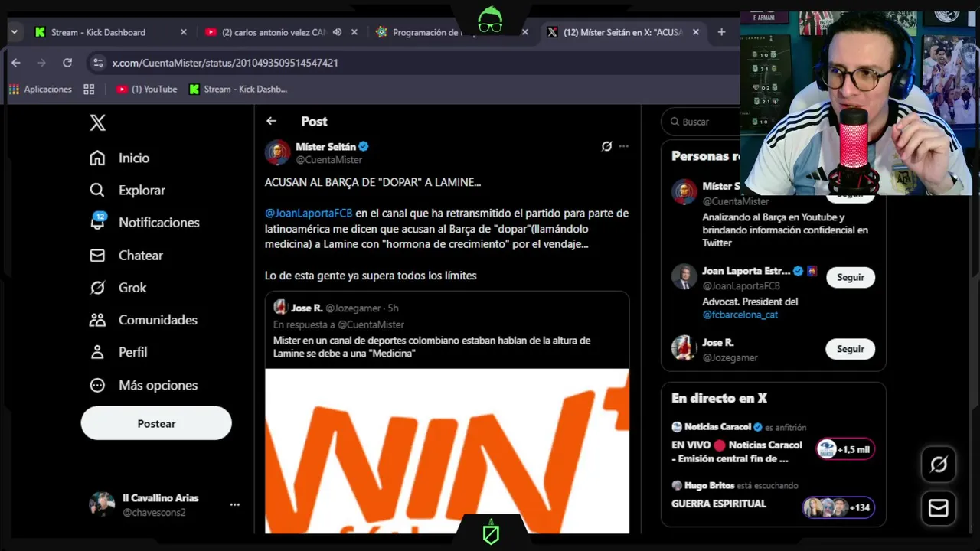Close the Stream - Kick Dashboard tab
Viewport: 980px width, 551px height.
click(183, 32)
